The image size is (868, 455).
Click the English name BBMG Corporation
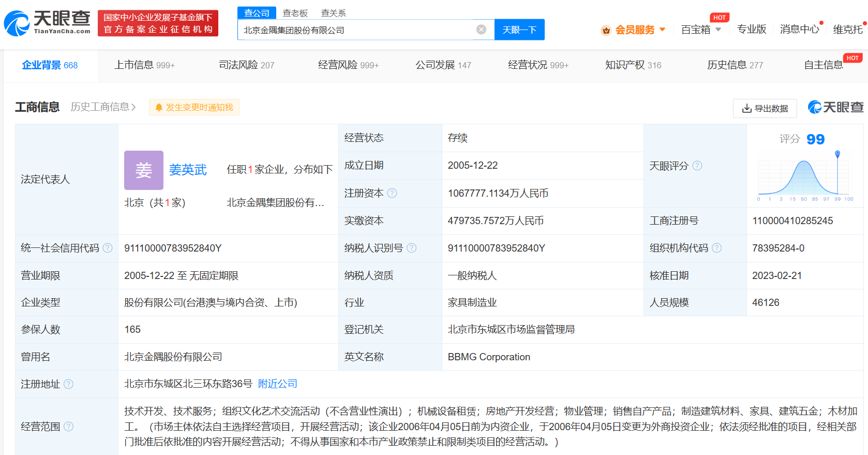click(x=489, y=357)
